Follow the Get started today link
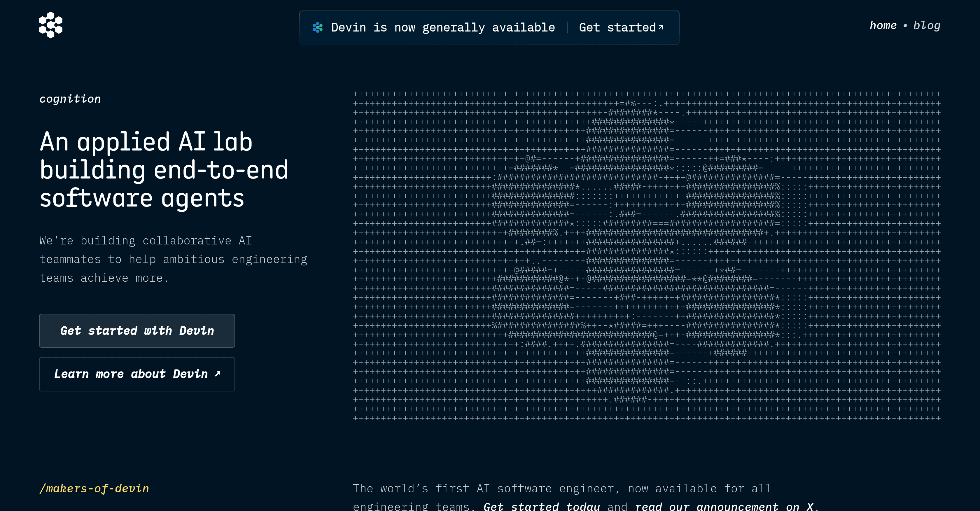This screenshot has height=511, width=980. 541,506
